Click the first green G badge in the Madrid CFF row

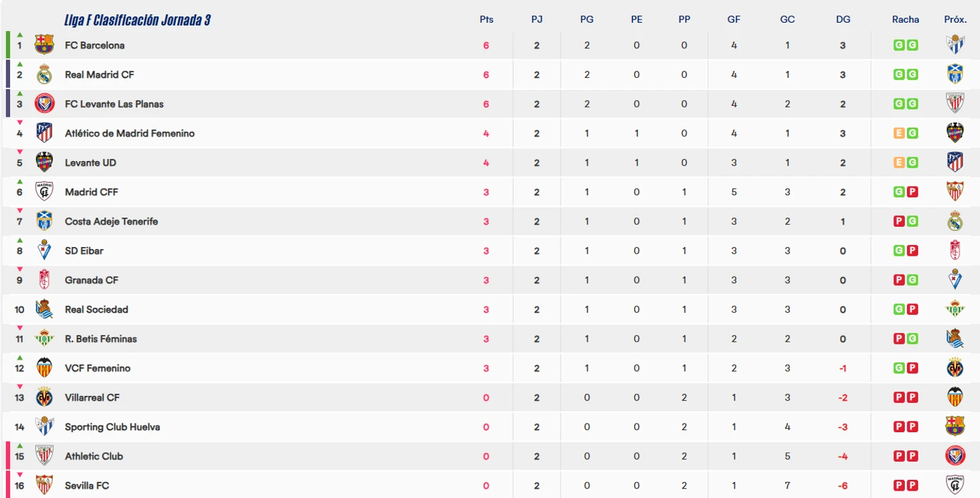point(899,192)
